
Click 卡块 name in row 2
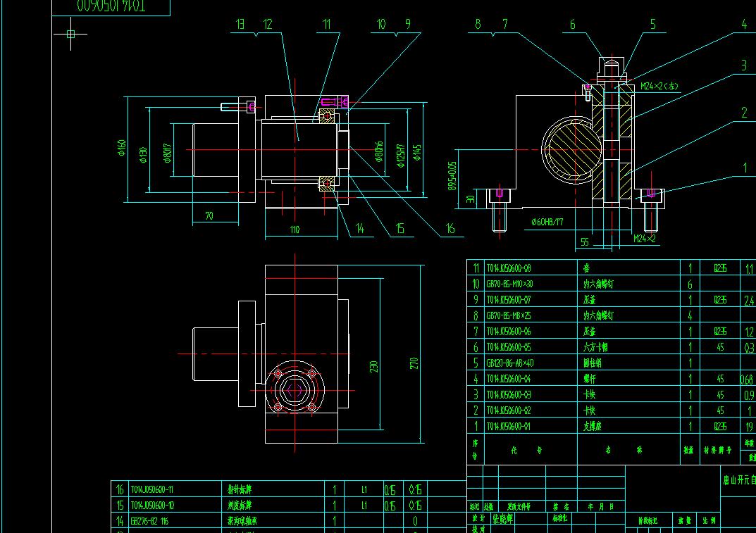(x=590, y=410)
